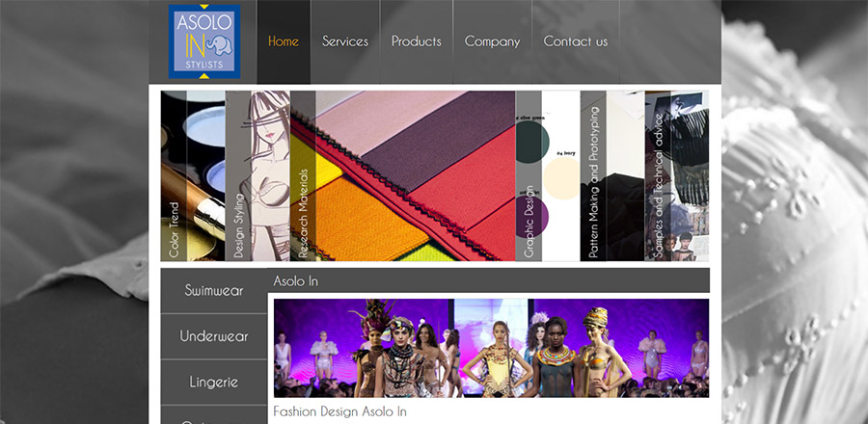Open the Services menu item
Screen dimensions: 868x424
pos(345,41)
